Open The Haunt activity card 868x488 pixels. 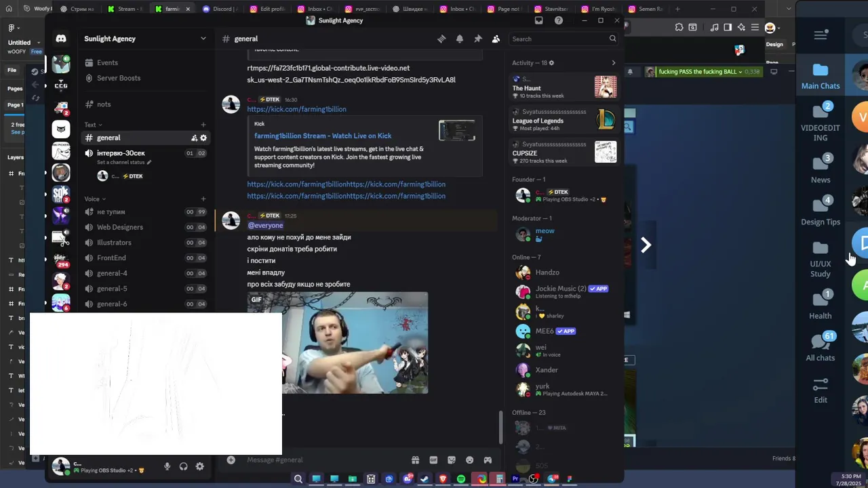[564, 87]
